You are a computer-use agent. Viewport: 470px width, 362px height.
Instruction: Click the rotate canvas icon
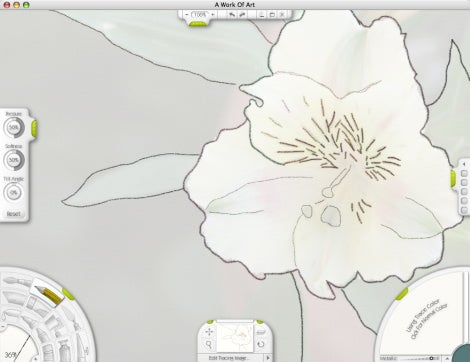click(x=261, y=344)
